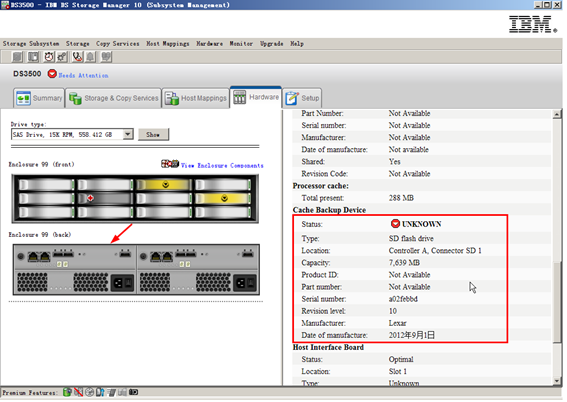Open the Storage Subsystem menu

[x=31, y=44]
